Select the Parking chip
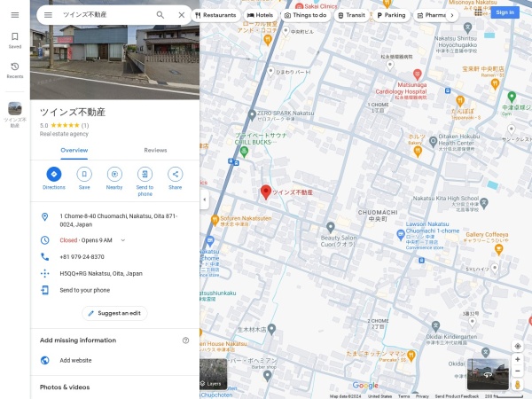This screenshot has height=399, width=532. point(391,15)
